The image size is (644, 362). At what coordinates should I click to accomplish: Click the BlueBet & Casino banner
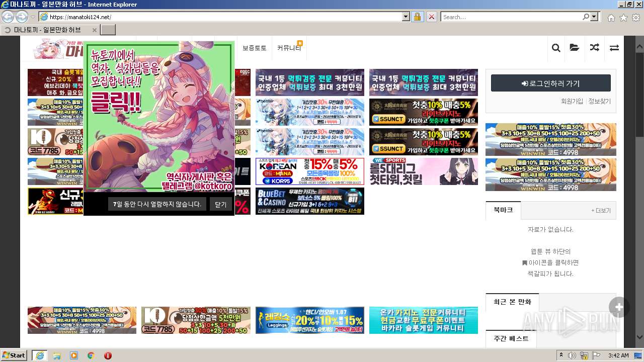pyautogui.click(x=310, y=201)
